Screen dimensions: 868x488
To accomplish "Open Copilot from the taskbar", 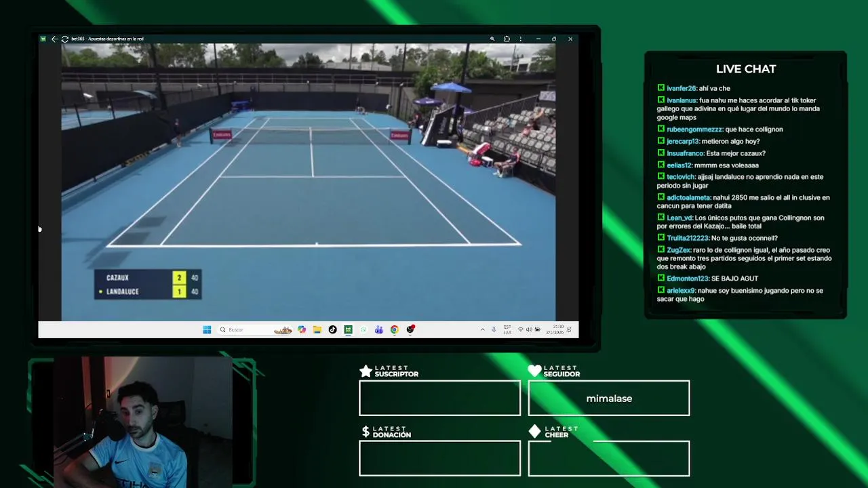I will click(302, 329).
